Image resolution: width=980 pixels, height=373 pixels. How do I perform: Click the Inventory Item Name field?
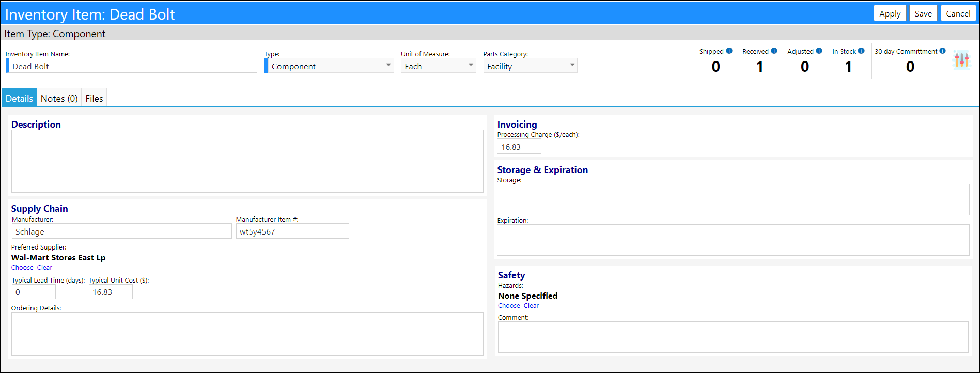tap(131, 66)
